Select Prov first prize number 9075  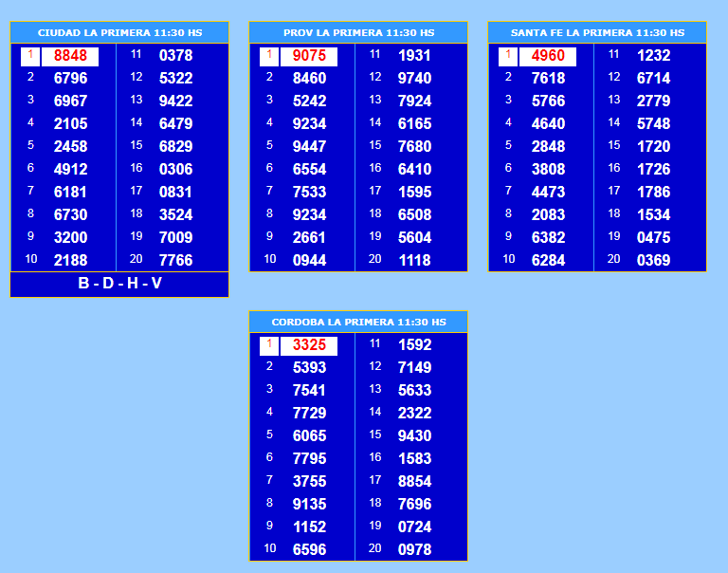click(x=309, y=56)
